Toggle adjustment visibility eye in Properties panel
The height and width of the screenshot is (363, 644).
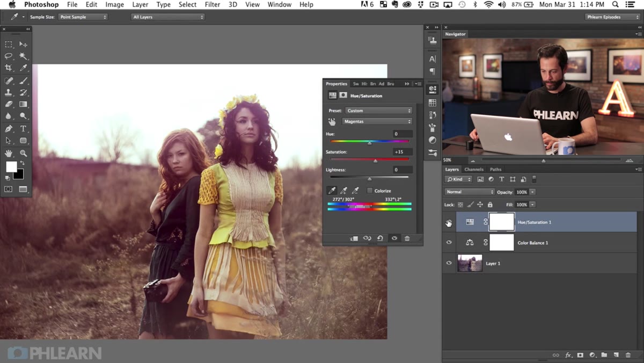pos(394,238)
